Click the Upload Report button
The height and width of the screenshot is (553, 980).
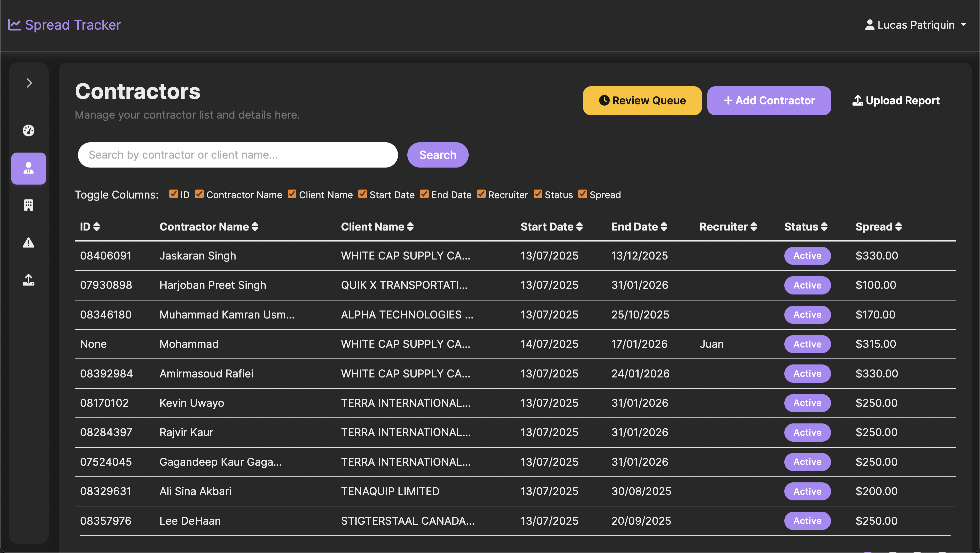point(896,100)
